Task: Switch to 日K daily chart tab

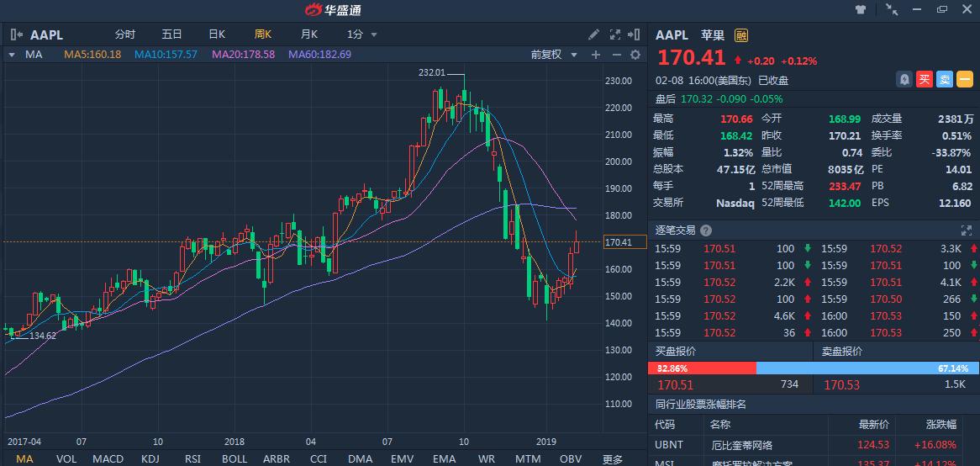Action: (217, 34)
